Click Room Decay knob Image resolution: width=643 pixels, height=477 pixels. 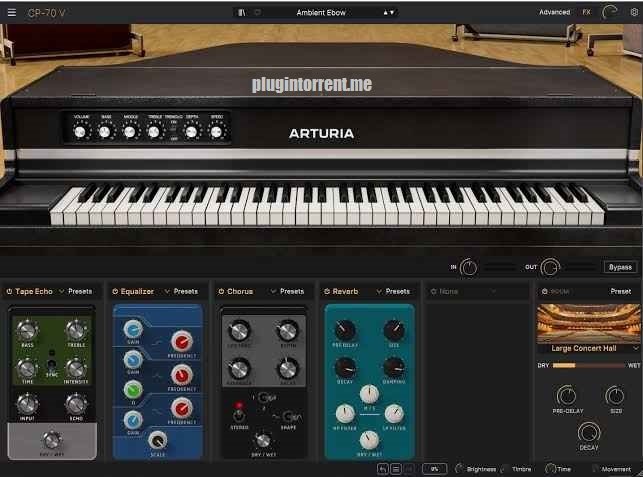pos(589,432)
